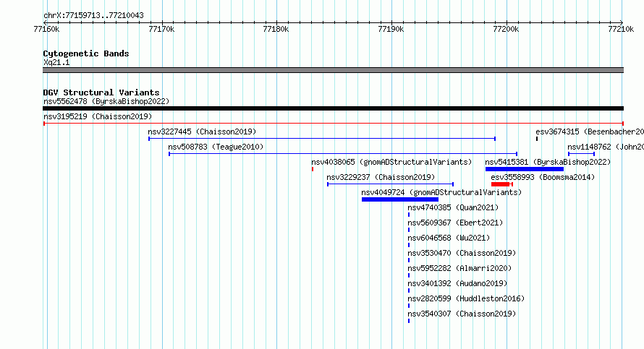Open esv3558993 (Boomsma2014) variant label
The height and width of the screenshot is (349, 644).
(543, 177)
